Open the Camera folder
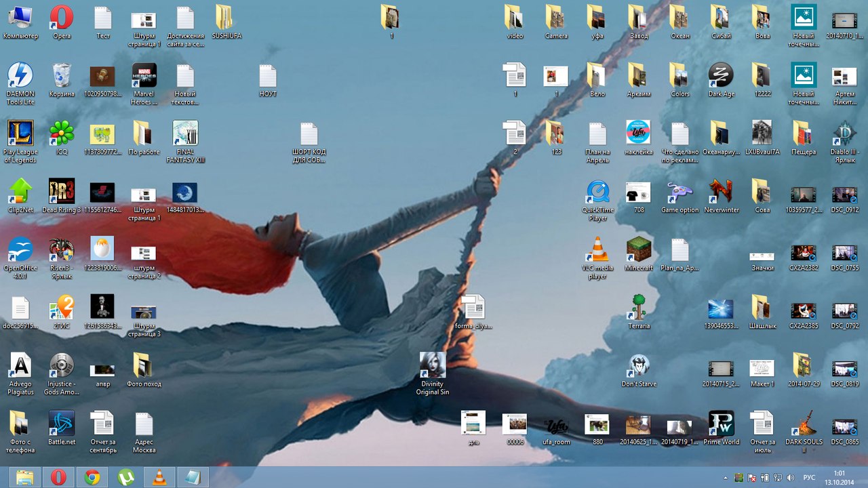The height and width of the screenshot is (488, 868). [556, 22]
